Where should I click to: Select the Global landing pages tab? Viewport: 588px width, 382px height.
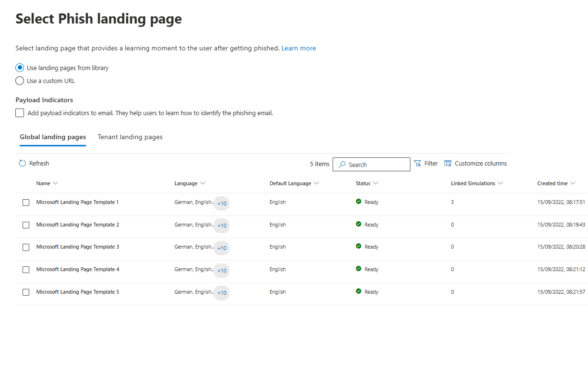click(53, 137)
